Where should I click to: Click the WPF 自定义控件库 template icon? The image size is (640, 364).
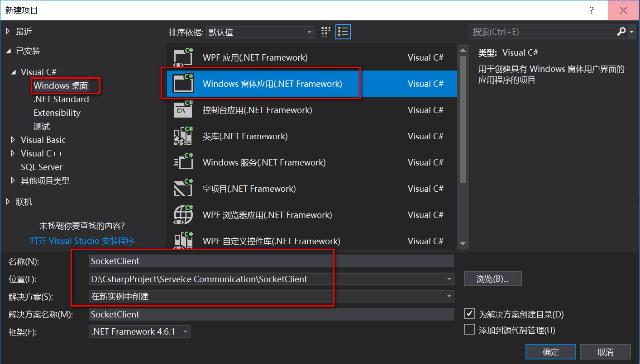point(184,240)
